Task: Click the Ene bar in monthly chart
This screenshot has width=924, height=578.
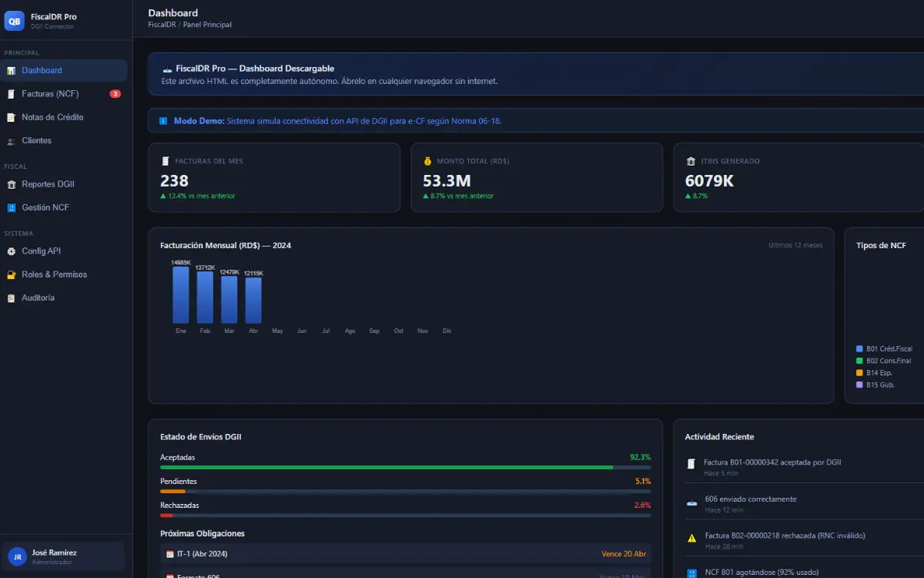Action: 181,295
